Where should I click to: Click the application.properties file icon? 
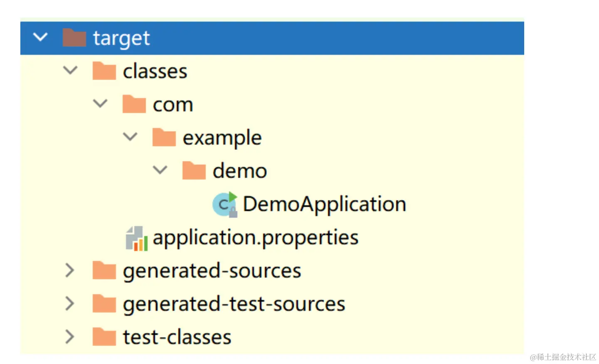click(x=137, y=238)
